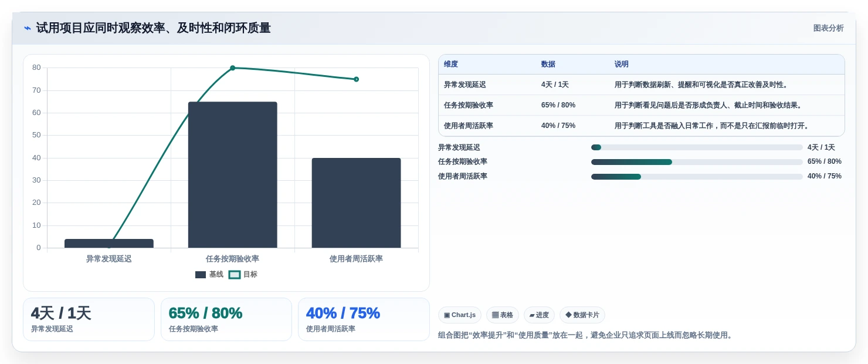Click the line point at value 80
Image resolution: width=868 pixels, height=364 pixels.
(232, 68)
